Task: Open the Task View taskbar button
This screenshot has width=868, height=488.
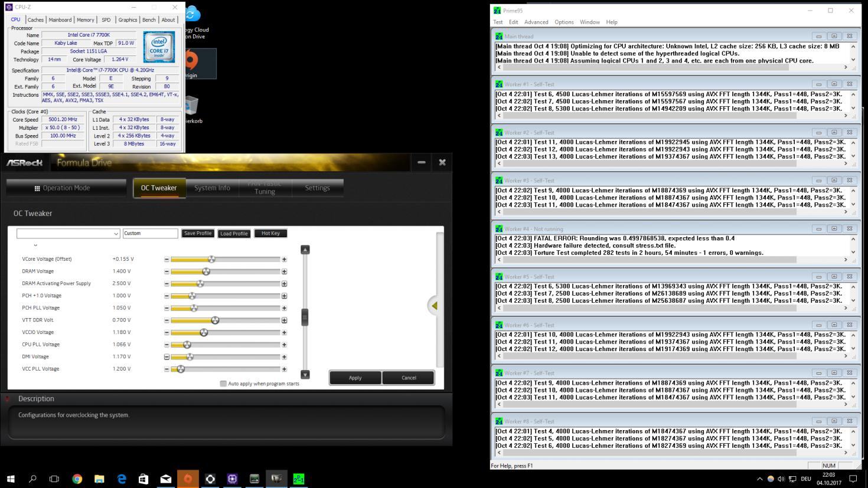Action: tap(54, 479)
